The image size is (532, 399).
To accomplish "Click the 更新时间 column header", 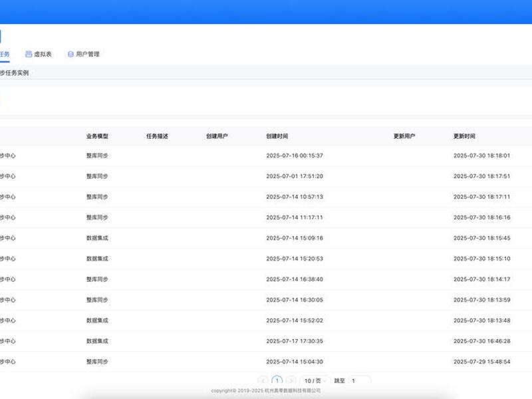I will coord(464,136).
